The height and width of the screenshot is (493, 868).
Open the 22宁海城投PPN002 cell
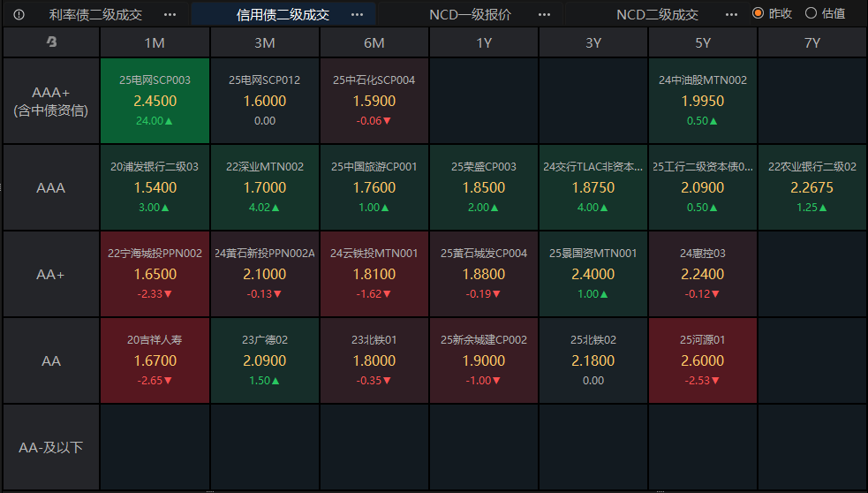[x=155, y=274]
